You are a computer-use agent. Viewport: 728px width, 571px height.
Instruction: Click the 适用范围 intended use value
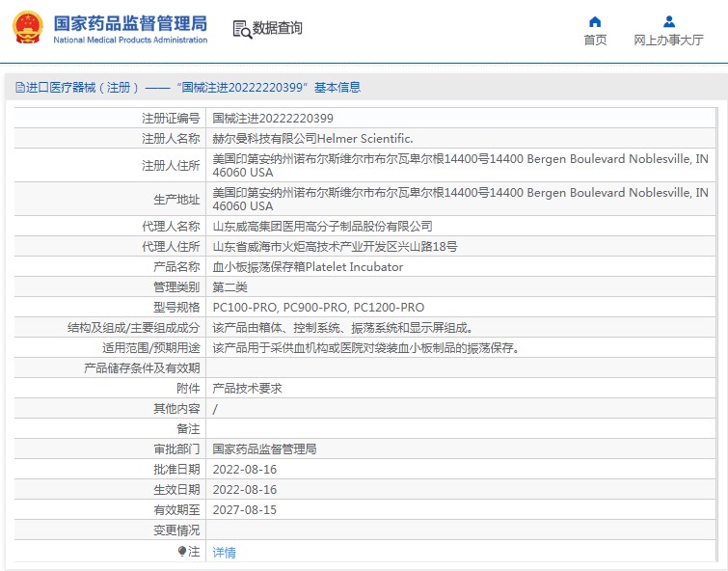pyautogui.click(x=365, y=347)
